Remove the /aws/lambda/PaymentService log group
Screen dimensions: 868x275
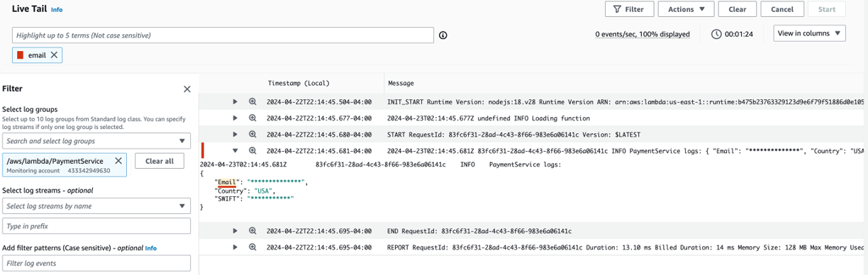click(x=118, y=161)
